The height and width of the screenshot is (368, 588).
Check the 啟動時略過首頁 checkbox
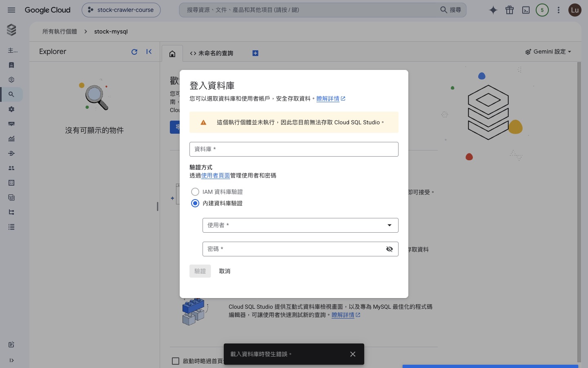click(176, 361)
